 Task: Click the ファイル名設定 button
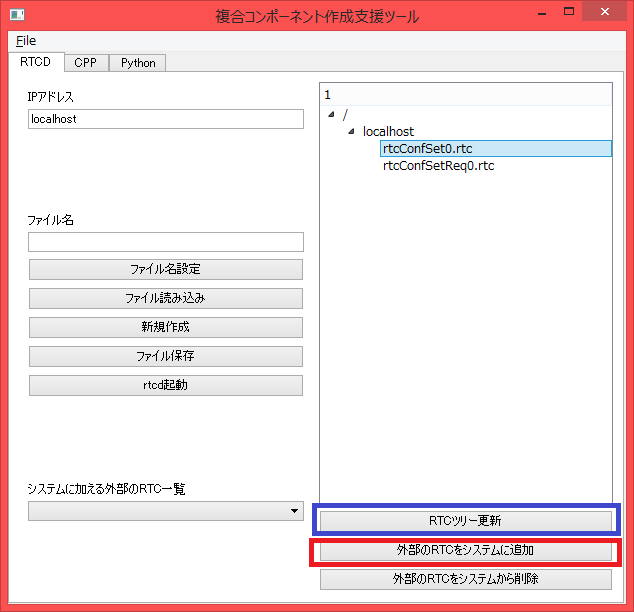[x=166, y=269]
